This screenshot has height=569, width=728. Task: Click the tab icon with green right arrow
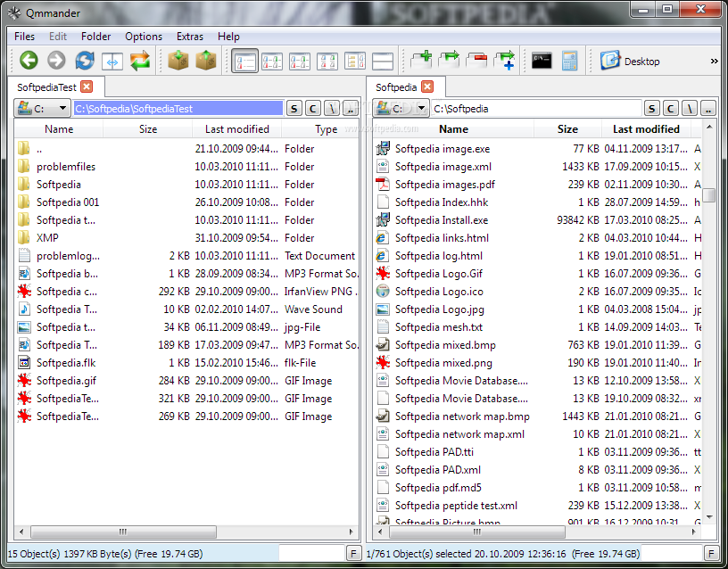449,61
